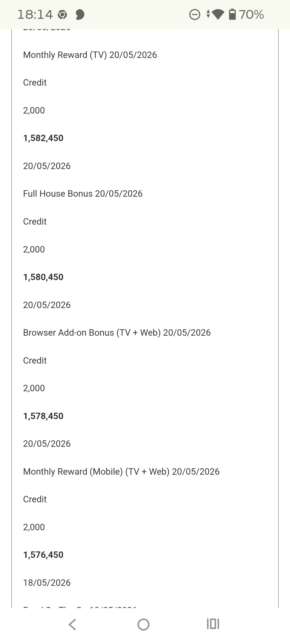The height and width of the screenshot is (644, 290).
Task: Tap the bold balance 1,578,450
Action: coord(43,416)
